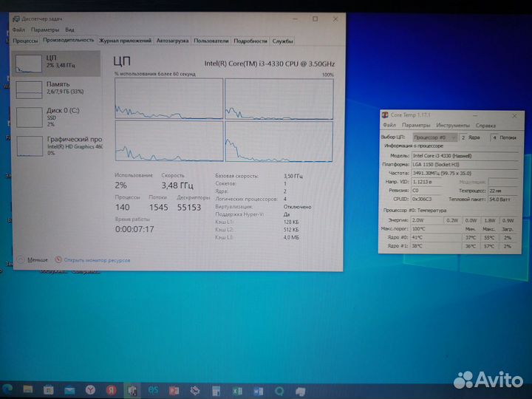Open Файл menu in Task Manager
The width and height of the screenshot is (532, 399).
pyautogui.click(x=18, y=30)
